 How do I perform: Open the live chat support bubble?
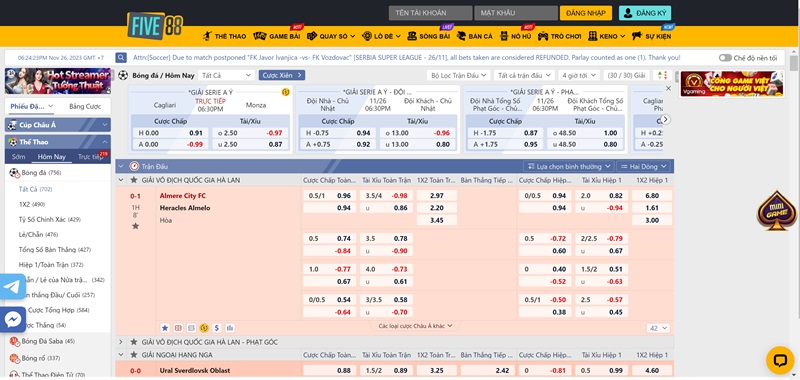click(780, 360)
